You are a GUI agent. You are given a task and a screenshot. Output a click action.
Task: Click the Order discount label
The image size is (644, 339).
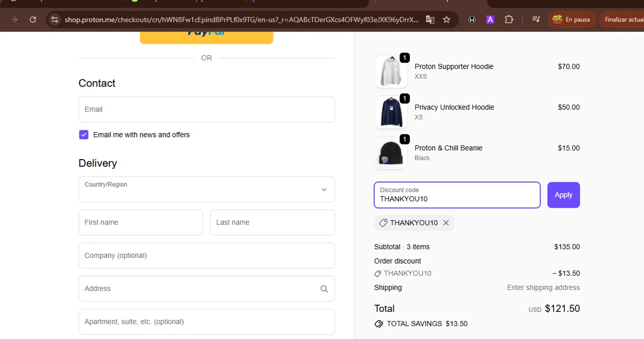click(398, 261)
